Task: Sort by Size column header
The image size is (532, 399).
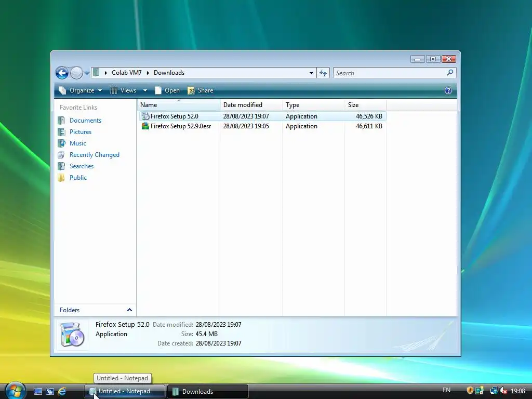Action: [x=365, y=105]
